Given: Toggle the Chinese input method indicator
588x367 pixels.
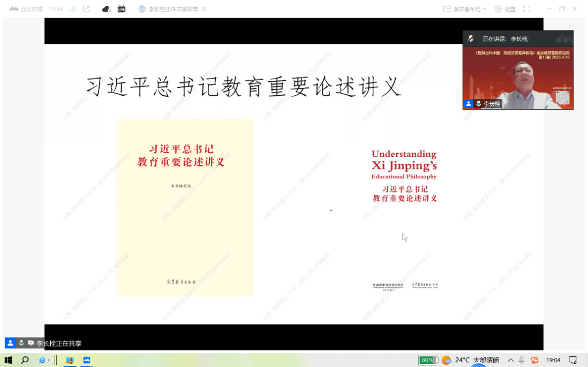Looking at the screenshot, I should click(522, 360).
